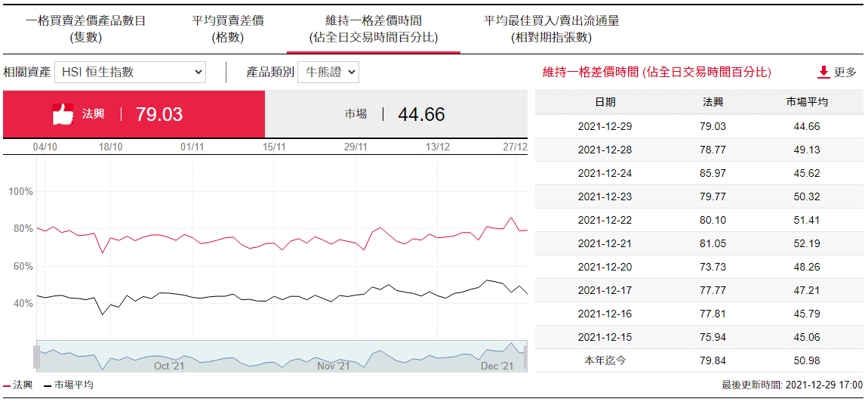Click the 27/12 chart axis date

point(515,147)
